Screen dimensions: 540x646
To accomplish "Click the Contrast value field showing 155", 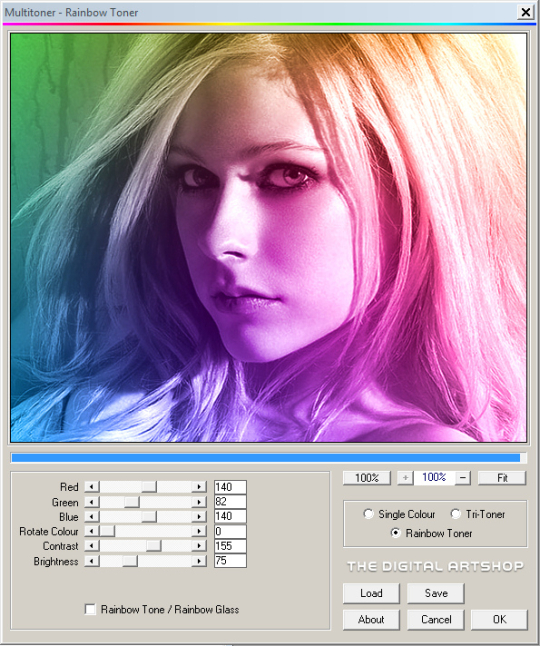I will pos(230,546).
